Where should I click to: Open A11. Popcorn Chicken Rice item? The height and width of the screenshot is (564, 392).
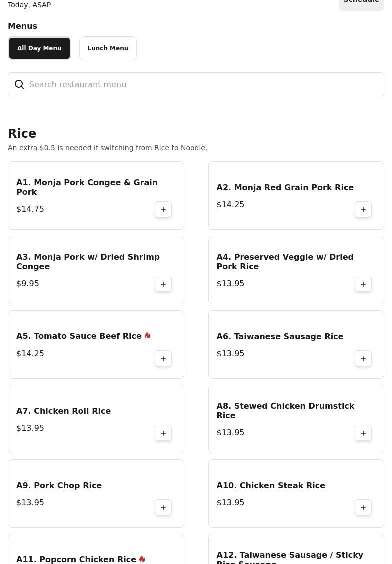(76, 559)
